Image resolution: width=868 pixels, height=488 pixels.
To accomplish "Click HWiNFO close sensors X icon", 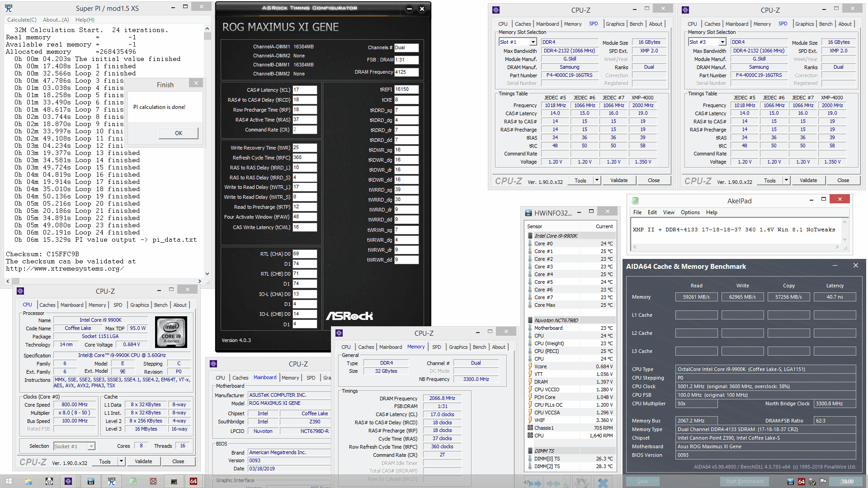I will tap(603, 483).
